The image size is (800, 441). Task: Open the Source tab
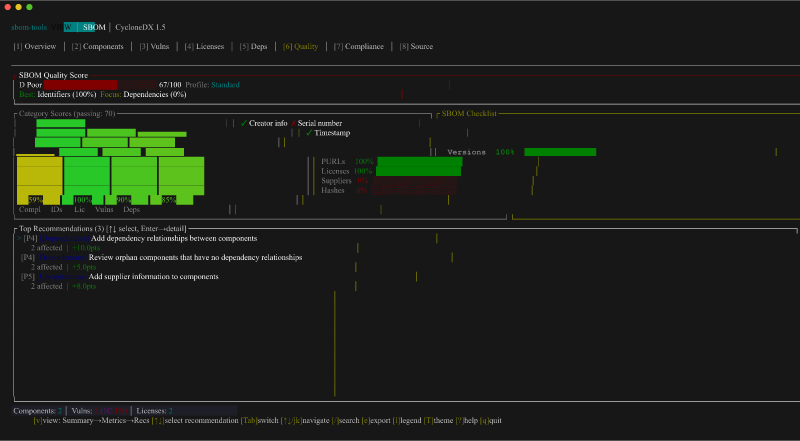click(x=416, y=47)
